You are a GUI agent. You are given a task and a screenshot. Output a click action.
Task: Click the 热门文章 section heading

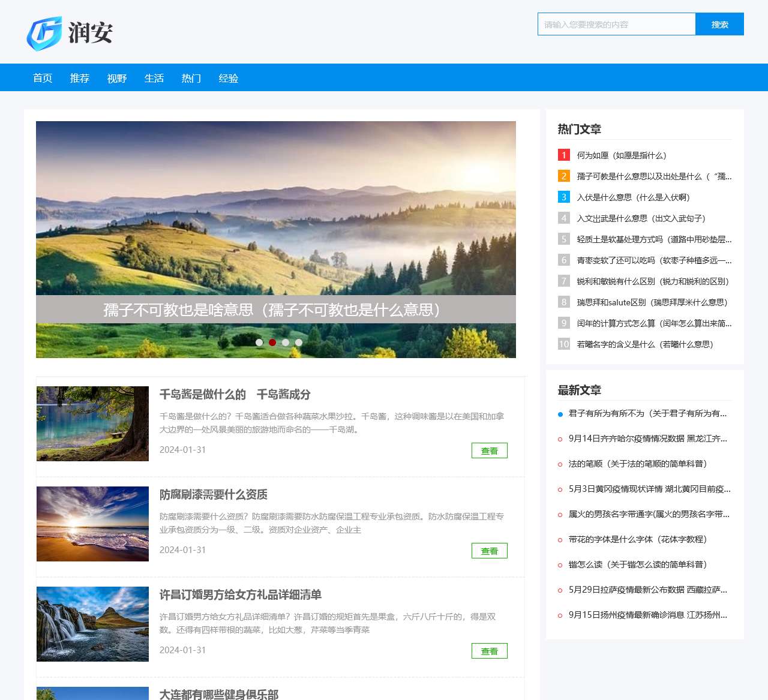(580, 129)
